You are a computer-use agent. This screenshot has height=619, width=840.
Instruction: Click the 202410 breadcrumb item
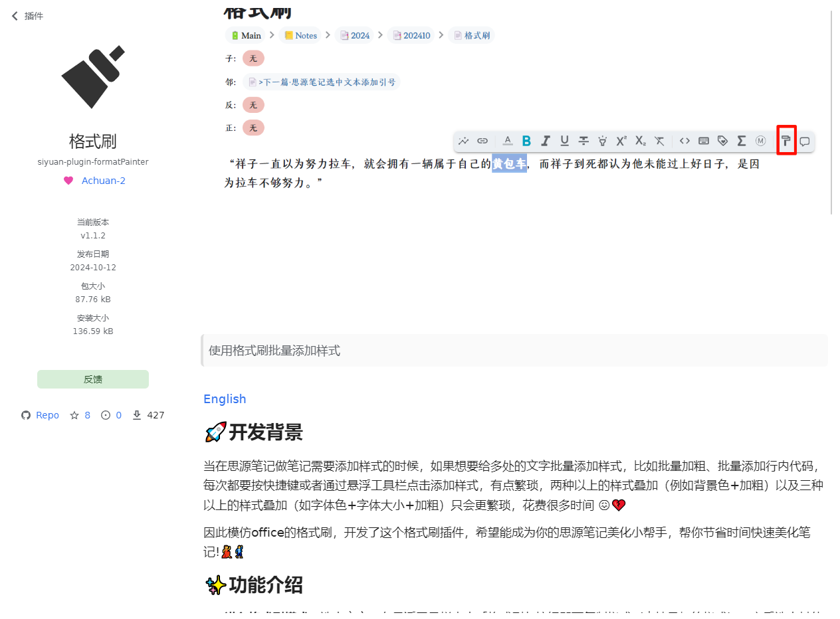pos(411,36)
